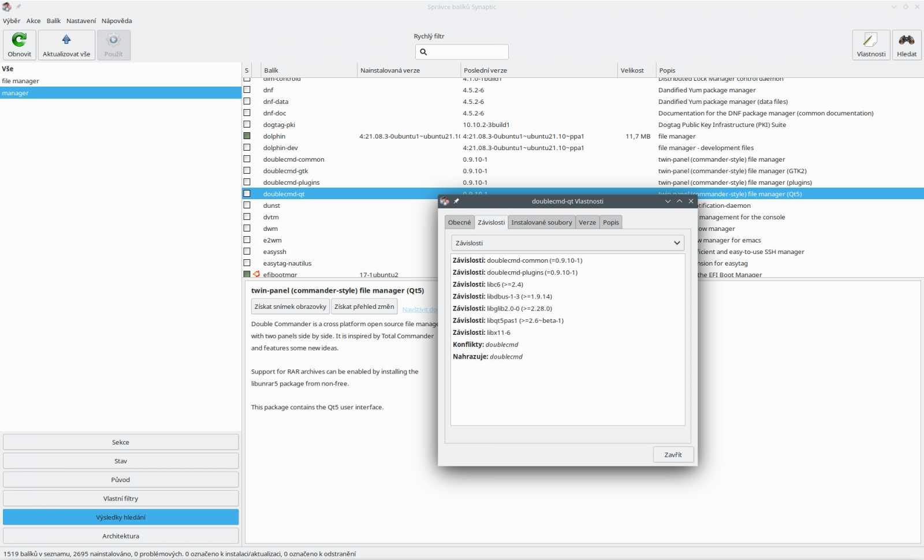Image resolution: width=924 pixels, height=560 pixels.
Task: Click the Zavřít button
Action: click(x=673, y=455)
